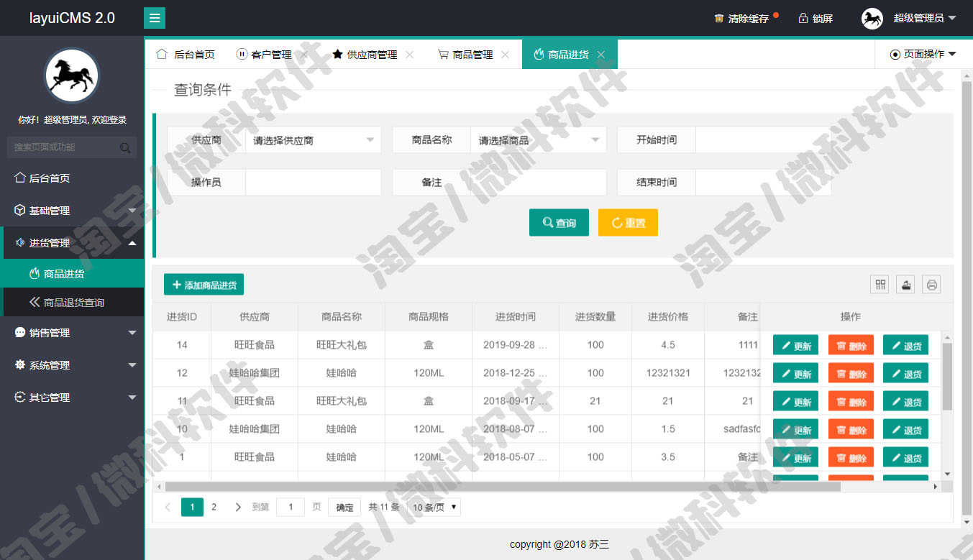Click 退货 for purchase ID 11
Screen dimensions: 973x560
tap(905, 402)
